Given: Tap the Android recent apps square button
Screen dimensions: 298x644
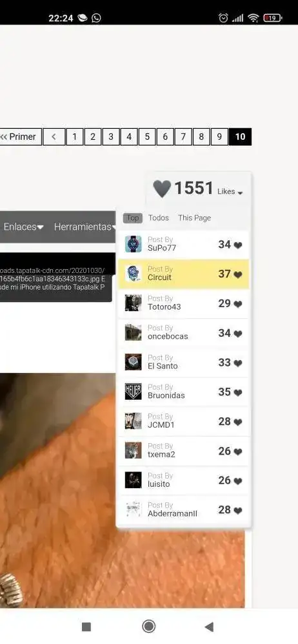Looking at the screenshot, I should click(86, 627).
